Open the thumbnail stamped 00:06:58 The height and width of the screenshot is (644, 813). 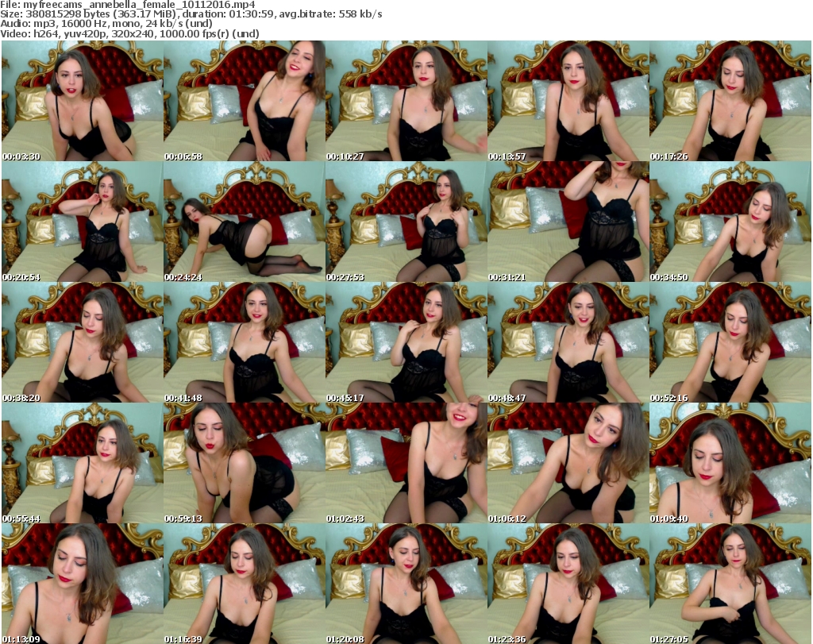point(245,101)
